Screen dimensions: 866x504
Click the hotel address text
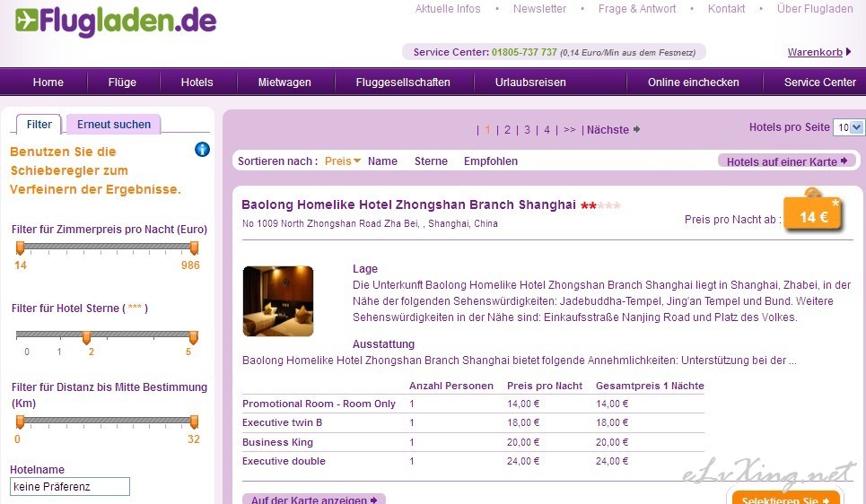click(x=370, y=223)
